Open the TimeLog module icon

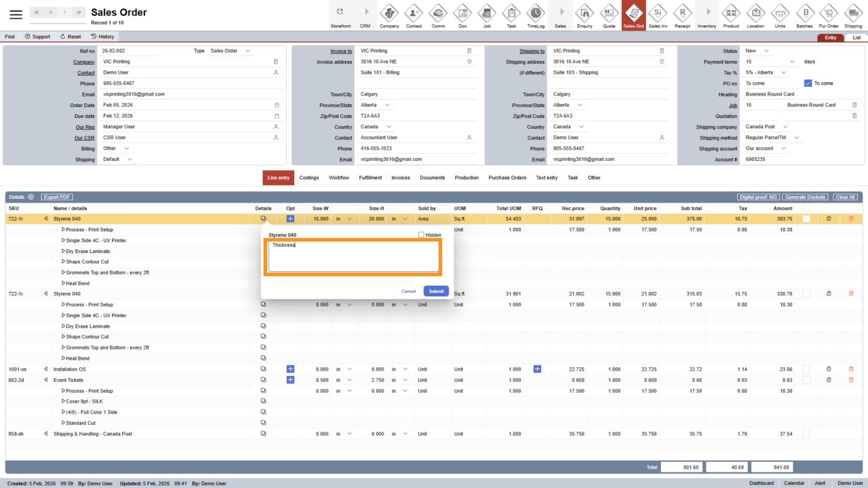tap(535, 15)
